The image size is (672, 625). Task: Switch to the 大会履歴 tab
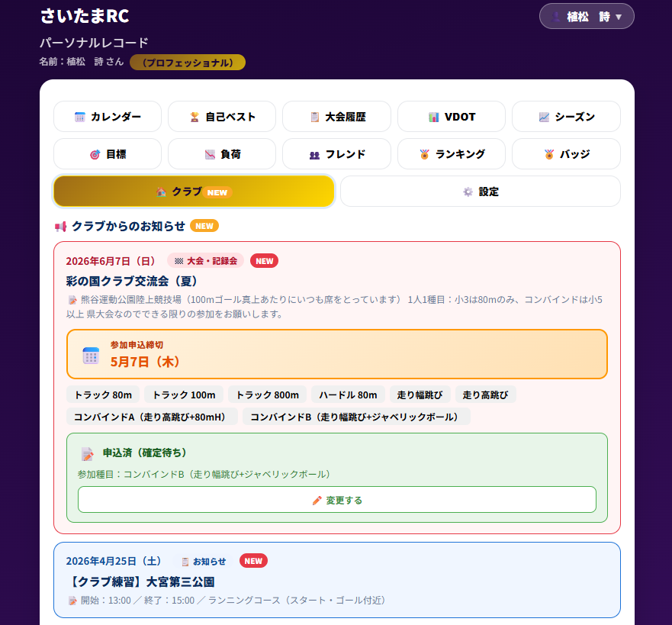pyautogui.click(x=336, y=117)
